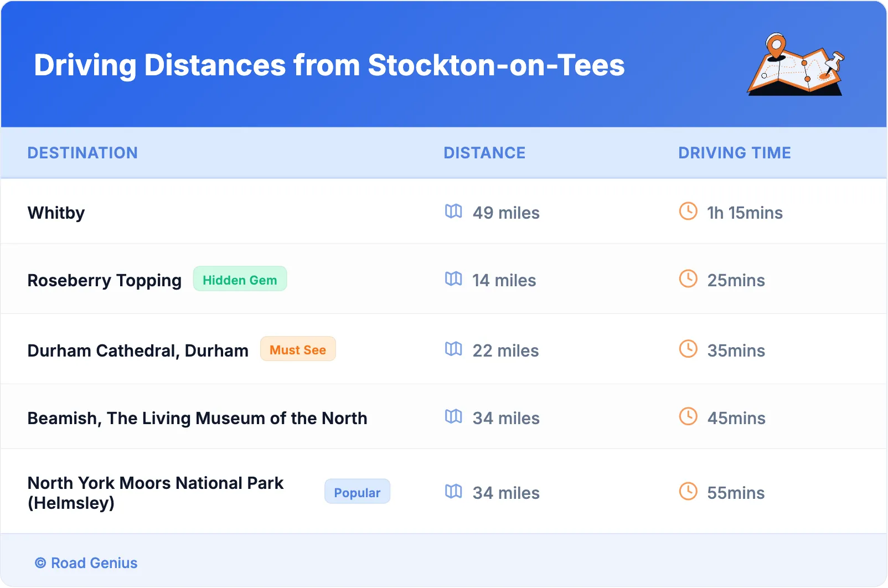888x588 pixels.
Task: Select the DRIVING TIME column header
Action: click(x=735, y=153)
